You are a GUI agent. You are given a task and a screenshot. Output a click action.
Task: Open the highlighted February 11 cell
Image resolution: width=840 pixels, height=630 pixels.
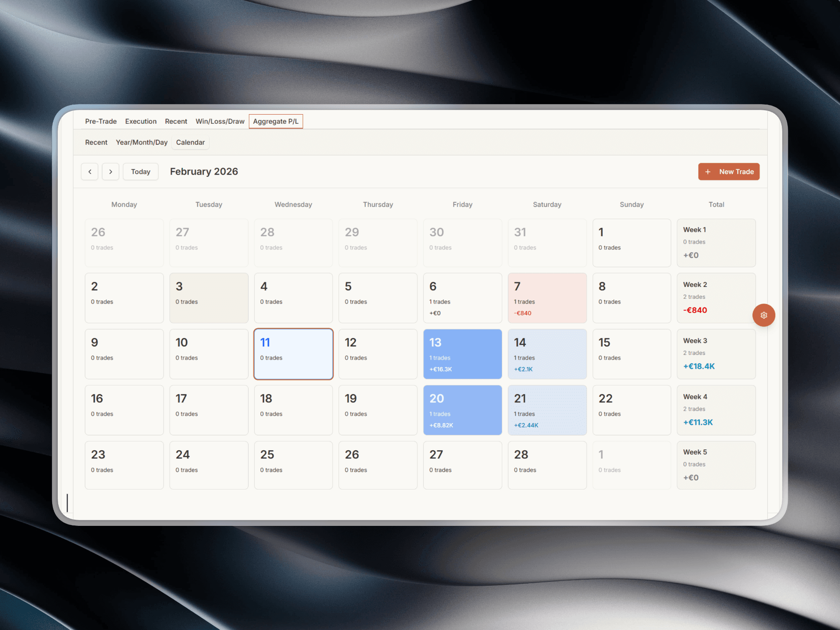(x=293, y=354)
